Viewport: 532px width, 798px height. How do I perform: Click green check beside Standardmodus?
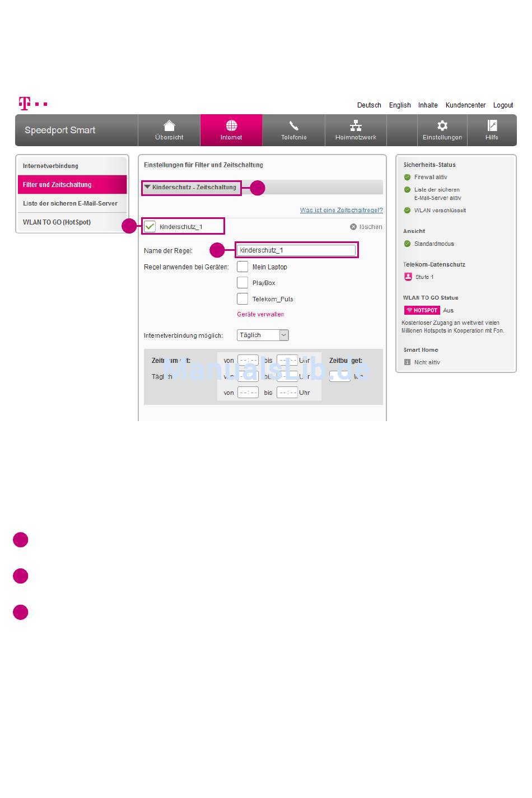407,244
